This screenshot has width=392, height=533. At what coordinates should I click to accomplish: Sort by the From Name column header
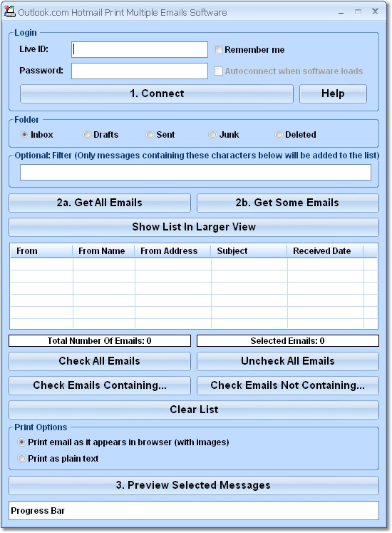coord(103,251)
